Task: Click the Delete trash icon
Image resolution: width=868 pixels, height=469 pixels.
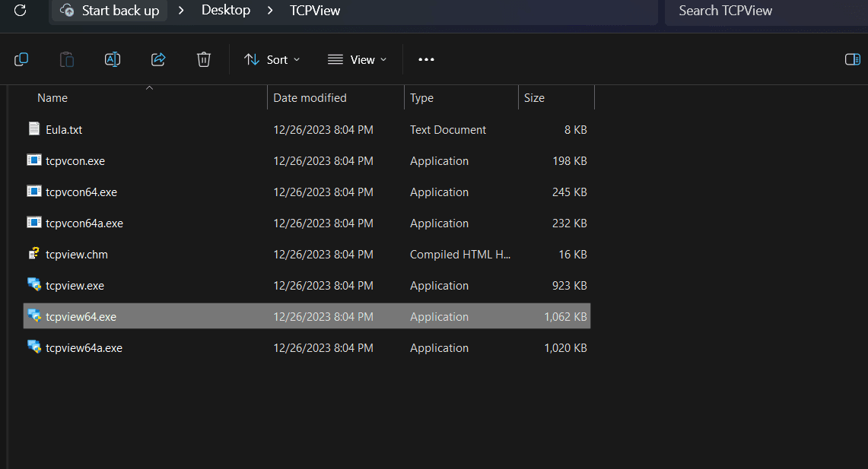Action: tap(204, 59)
